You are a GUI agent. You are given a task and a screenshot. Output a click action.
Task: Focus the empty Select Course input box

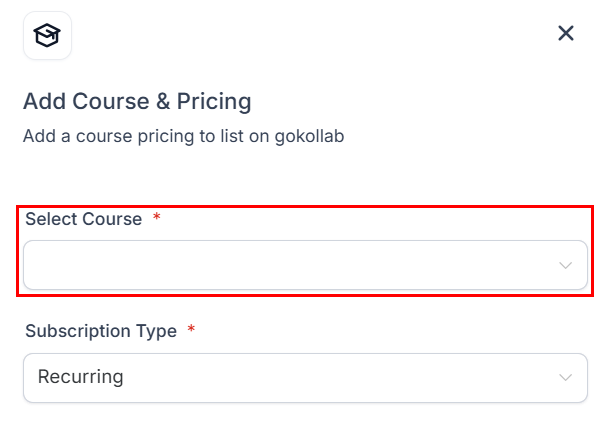280,265
